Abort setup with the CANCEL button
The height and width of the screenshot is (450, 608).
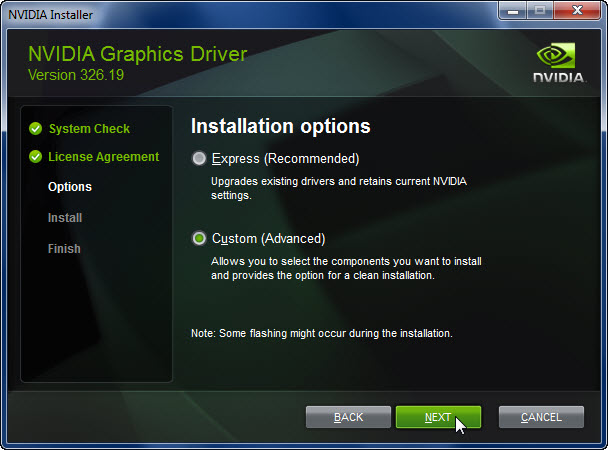coord(541,417)
